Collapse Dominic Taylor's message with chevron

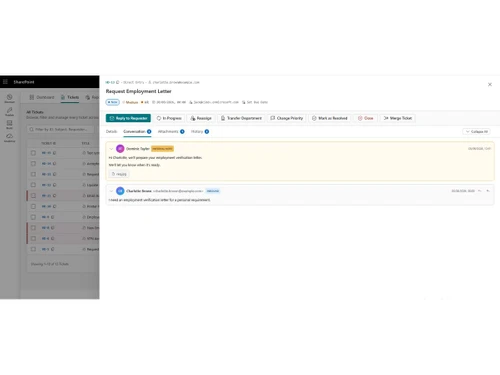click(111, 149)
